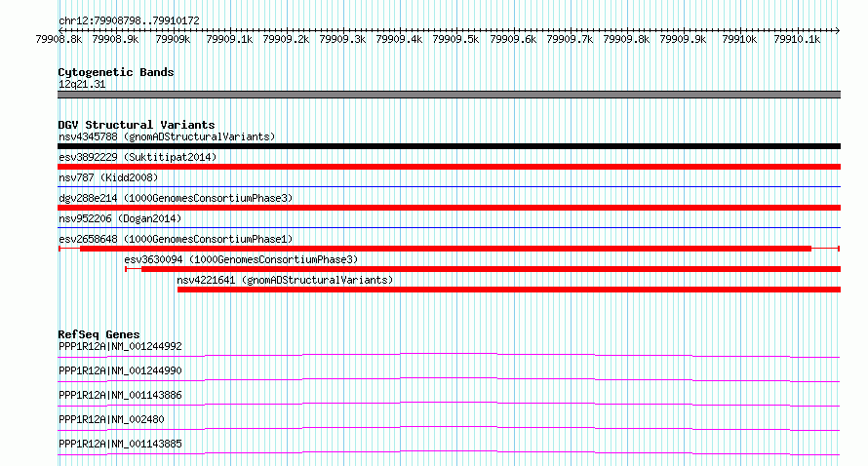Click the red dgv288e214 variant bar
The width and height of the screenshot is (868, 466).
click(x=449, y=208)
